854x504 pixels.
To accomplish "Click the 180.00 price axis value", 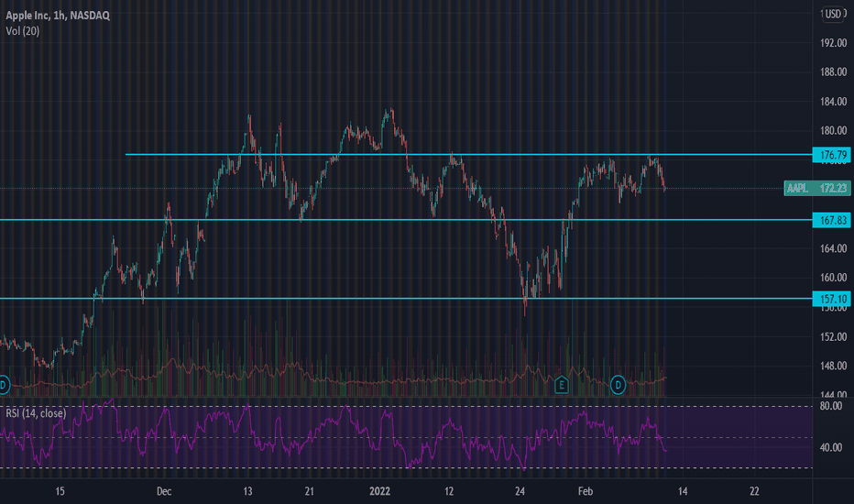I will (x=833, y=131).
